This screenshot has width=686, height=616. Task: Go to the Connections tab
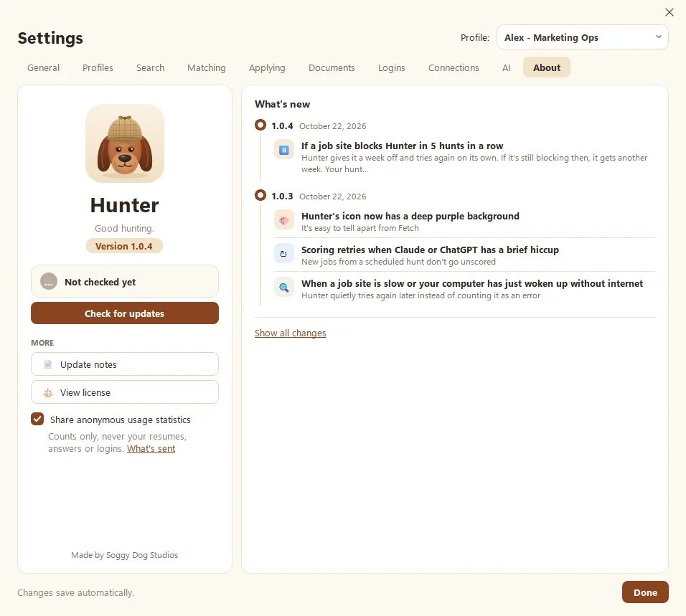pyautogui.click(x=454, y=67)
